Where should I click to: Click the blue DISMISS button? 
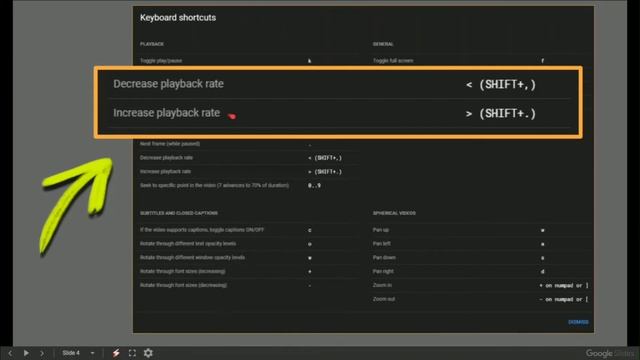coord(578,322)
